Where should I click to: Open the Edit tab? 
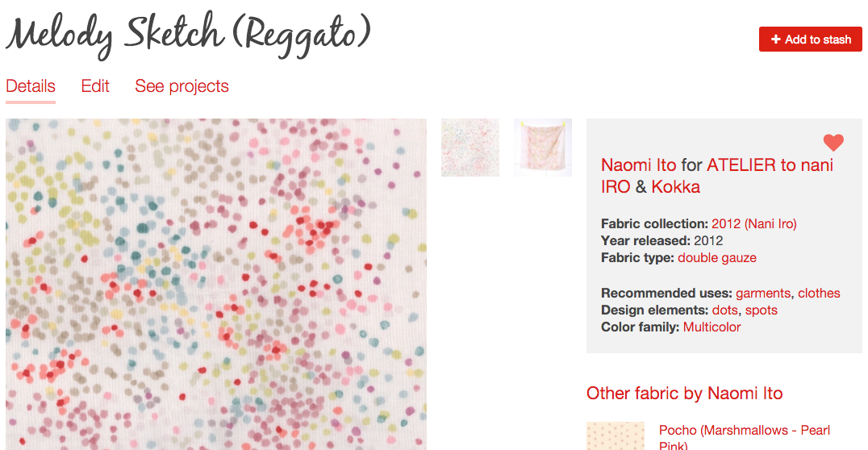click(95, 86)
